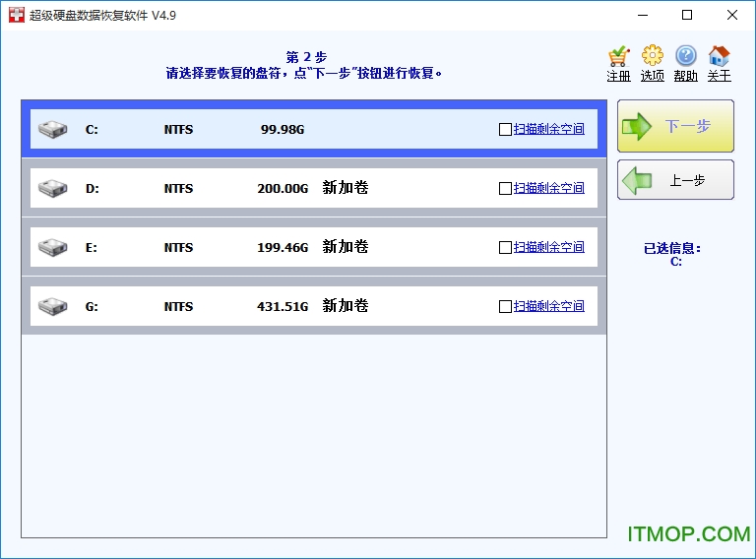Check scan remaining space box for E:
Image resolution: width=756 pixels, height=559 pixels.
[506, 247]
